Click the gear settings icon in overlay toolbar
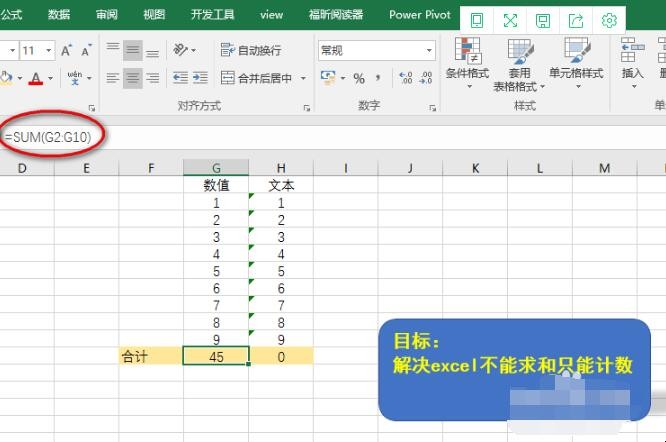666x442 pixels. [609, 20]
